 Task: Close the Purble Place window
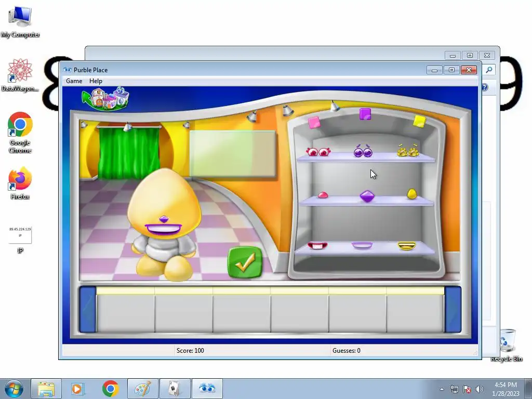[x=469, y=70]
